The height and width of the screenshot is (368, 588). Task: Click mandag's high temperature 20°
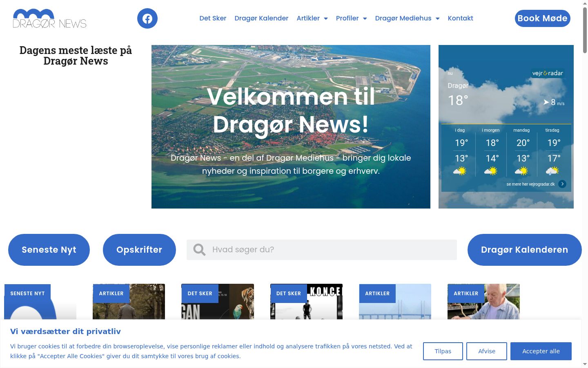coord(523,143)
